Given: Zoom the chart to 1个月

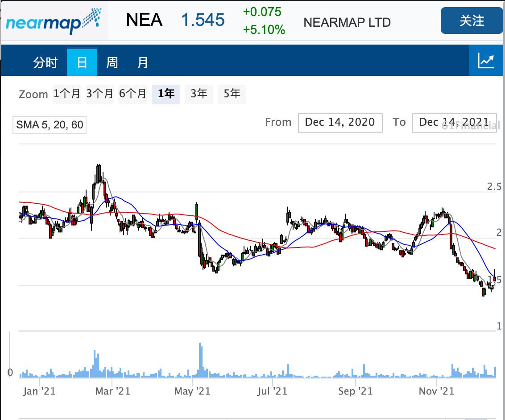Looking at the screenshot, I should 66,94.
